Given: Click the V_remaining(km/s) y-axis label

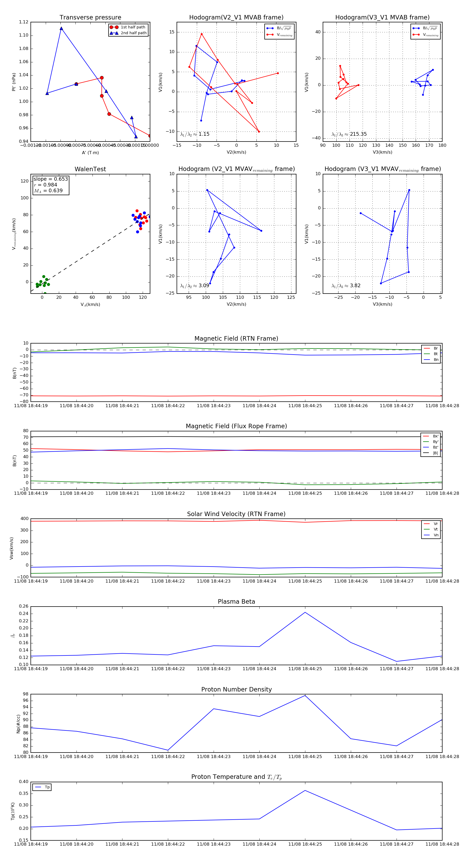Looking at the screenshot, I should point(14,234).
